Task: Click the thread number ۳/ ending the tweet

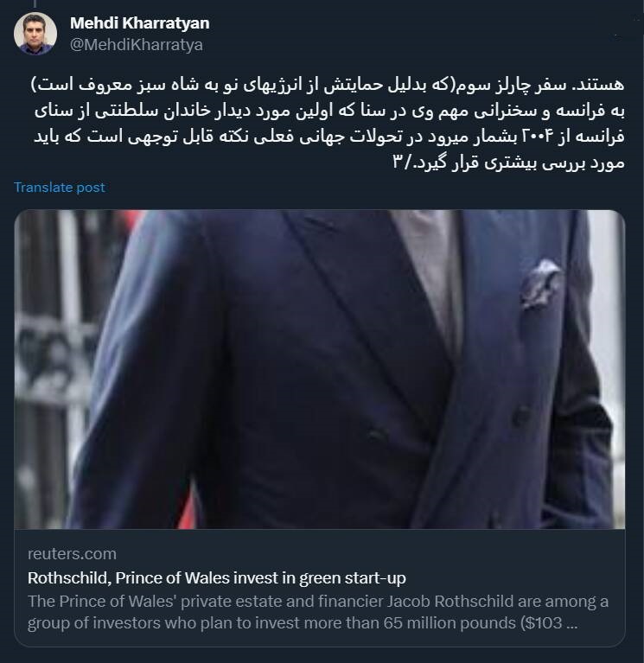Action: click(x=401, y=163)
